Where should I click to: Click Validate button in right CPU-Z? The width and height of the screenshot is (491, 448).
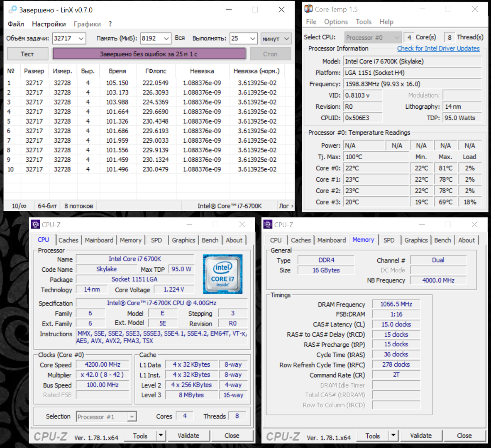coord(420,436)
